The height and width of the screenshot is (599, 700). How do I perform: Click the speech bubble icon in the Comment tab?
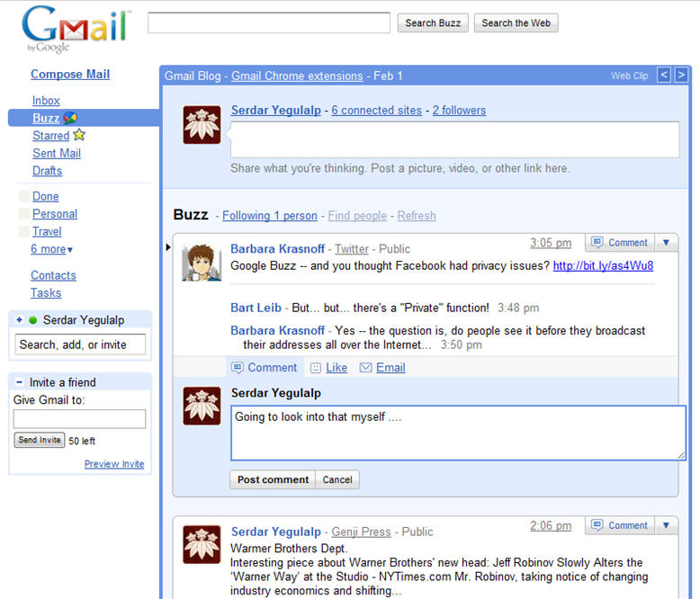(237, 367)
